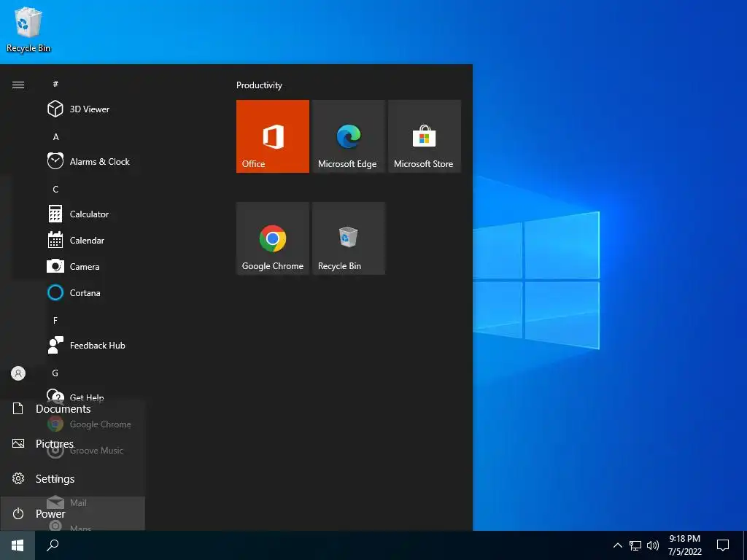Select the desktop Recycle Bin icon
Image resolution: width=747 pixels, height=560 pixels.
(x=28, y=29)
